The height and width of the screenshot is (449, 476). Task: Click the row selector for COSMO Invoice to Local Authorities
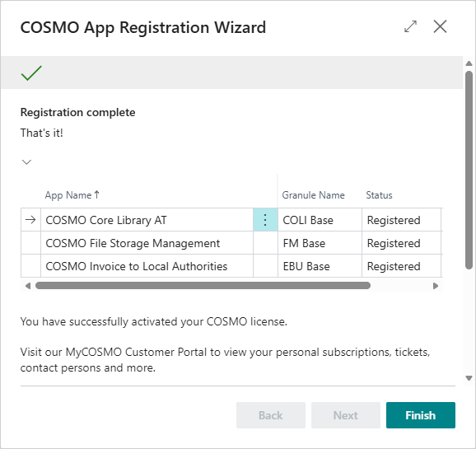tap(30, 266)
